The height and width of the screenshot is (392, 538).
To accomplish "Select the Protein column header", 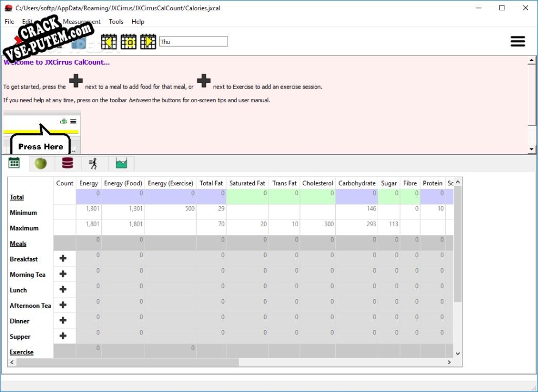I will click(433, 183).
